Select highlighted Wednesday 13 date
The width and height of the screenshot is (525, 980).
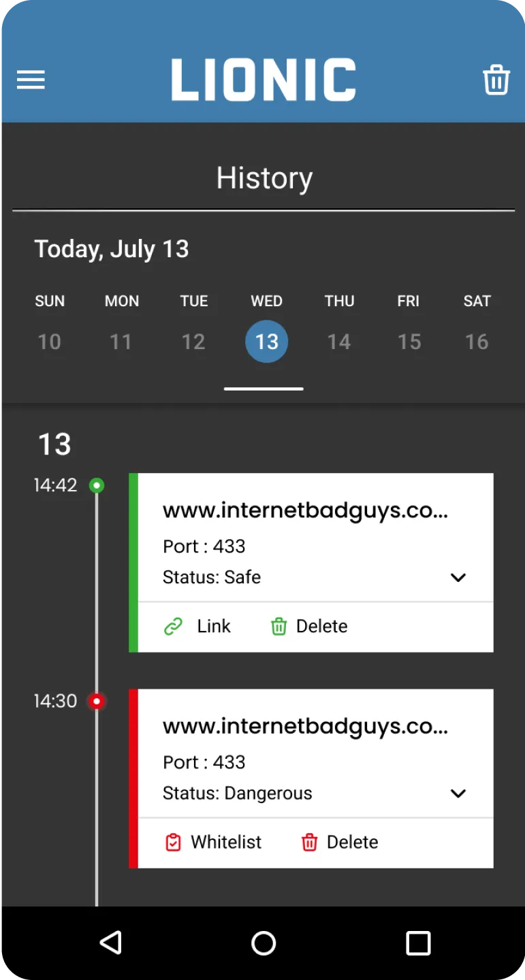pyautogui.click(x=266, y=341)
